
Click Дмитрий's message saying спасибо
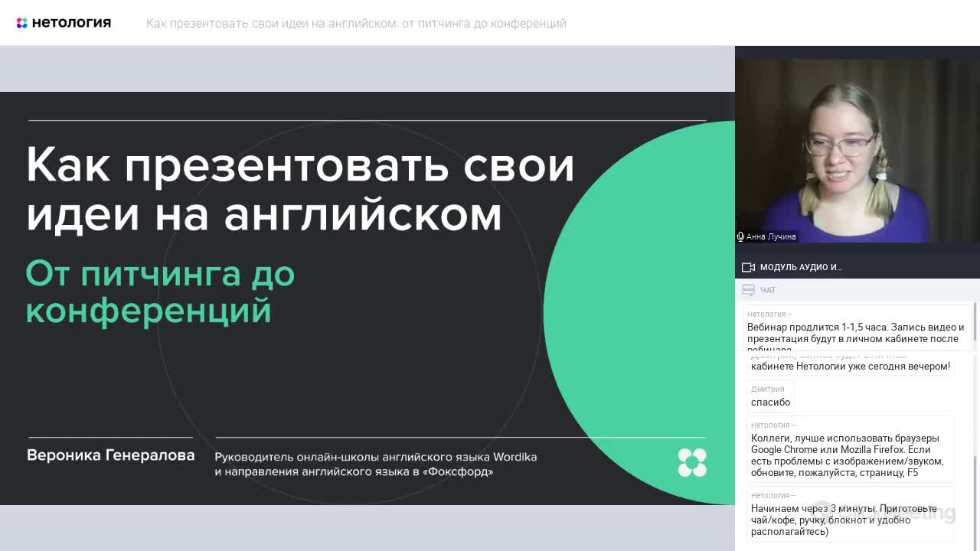pos(770,396)
